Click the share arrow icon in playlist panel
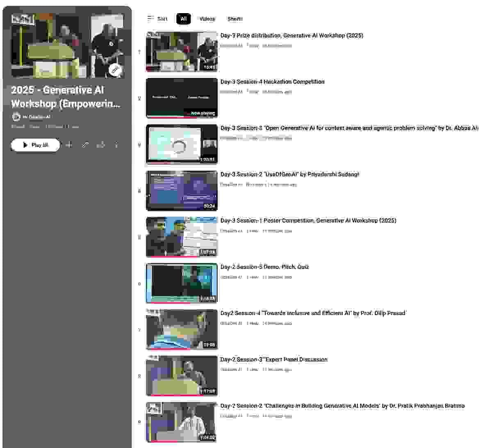This screenshot has width=492, height=448. point(100,145)
